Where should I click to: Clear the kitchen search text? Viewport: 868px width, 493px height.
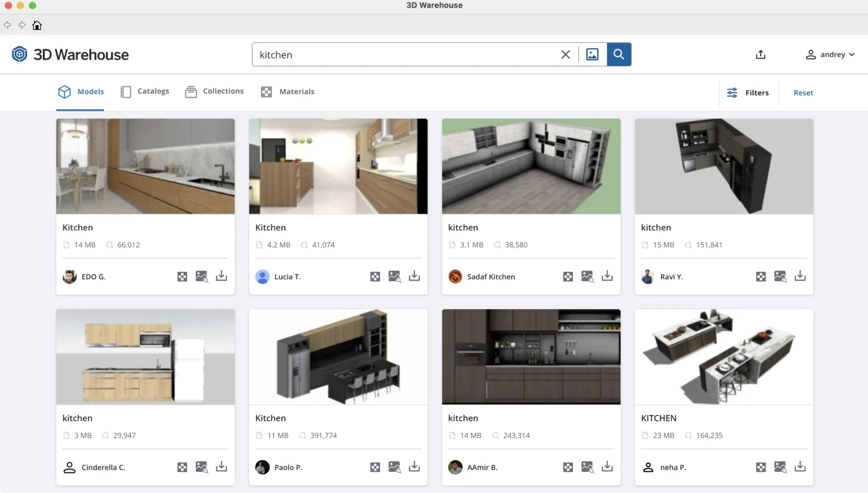pyautogui.click(x=565, y=55)
